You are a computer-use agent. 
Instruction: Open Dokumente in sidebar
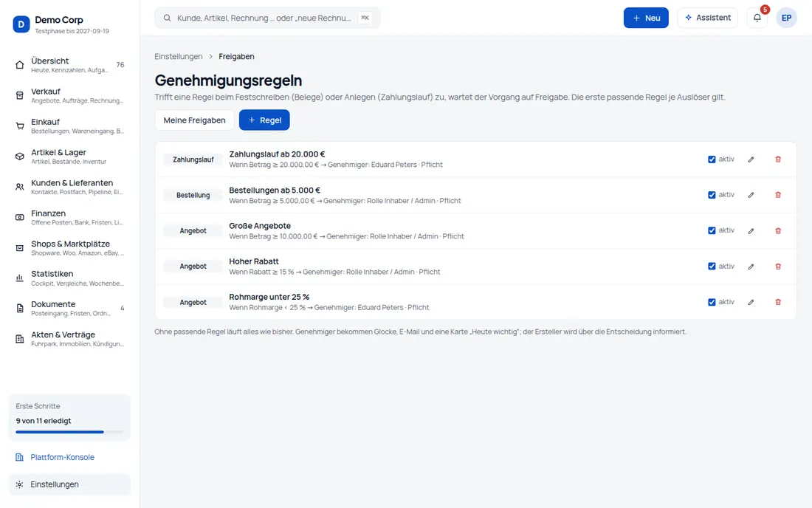[x=69, y=309]
